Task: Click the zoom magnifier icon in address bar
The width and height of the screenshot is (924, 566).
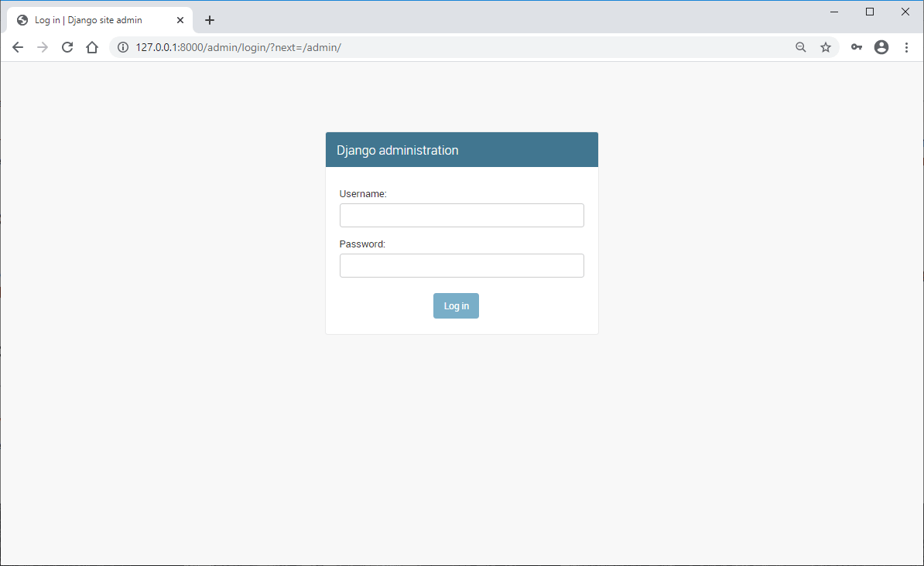Action: point(800,48)
